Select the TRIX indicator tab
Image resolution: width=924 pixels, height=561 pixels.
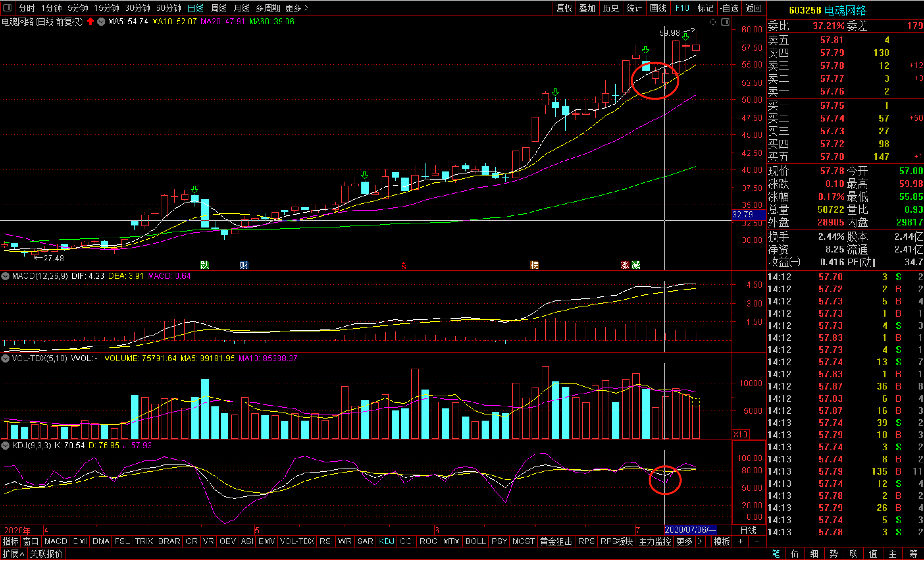click(x=144, y=542)
